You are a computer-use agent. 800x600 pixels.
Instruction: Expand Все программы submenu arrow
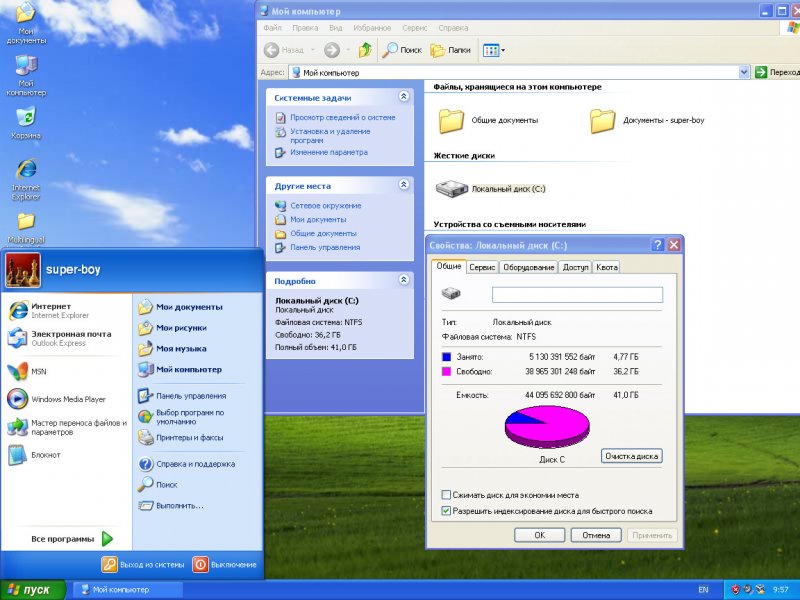(x=107, y=539)
